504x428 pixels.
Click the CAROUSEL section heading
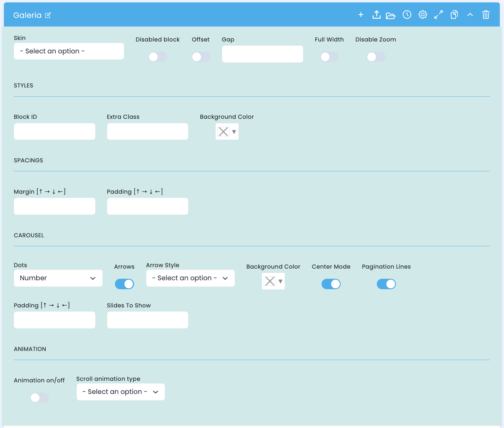[29, 235]
